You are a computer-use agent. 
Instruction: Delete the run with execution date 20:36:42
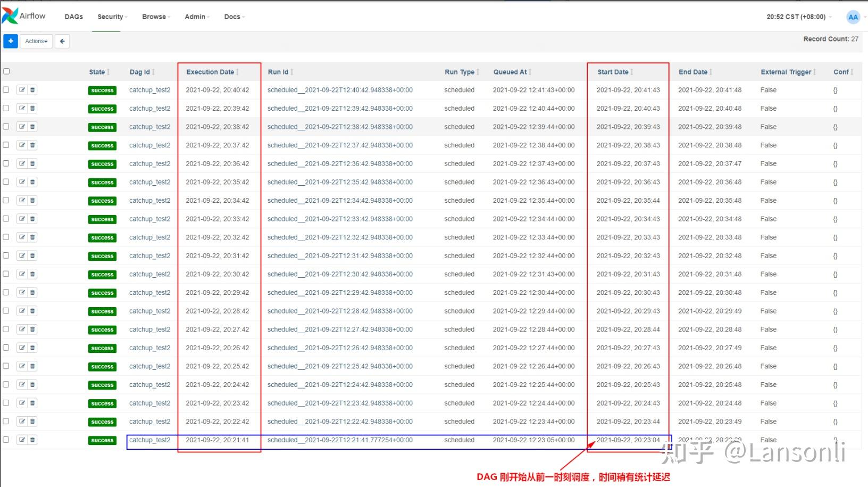[32, 163]
